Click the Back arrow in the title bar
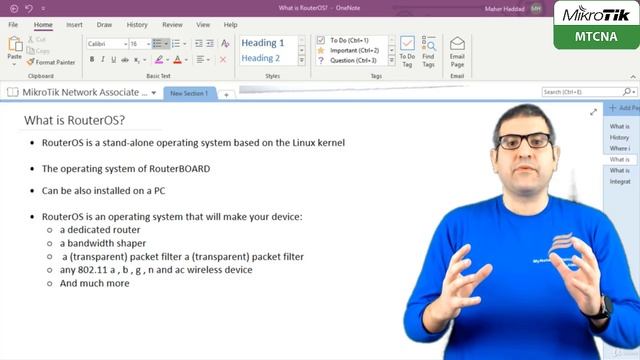Viewport: 640px width, 360px height. pos(14,8)
